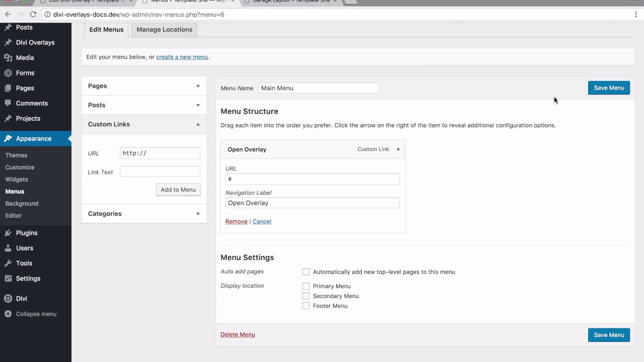Click the Projects pin icon
The width and height of the screenshot is (644, 362).
point(8,119)
